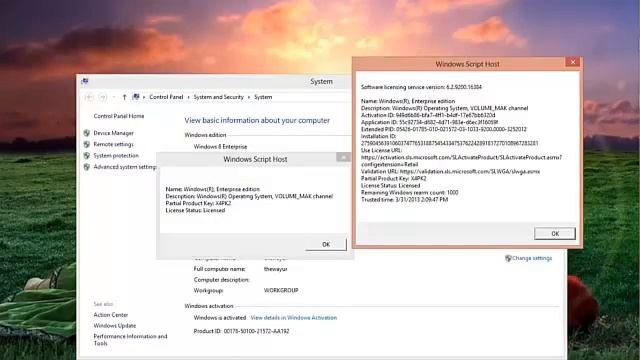Expand dropdown after System and Security breadcrumb
Image resolution: width=640 pixels, height=360 pixels.
click(x=249, y=97)
